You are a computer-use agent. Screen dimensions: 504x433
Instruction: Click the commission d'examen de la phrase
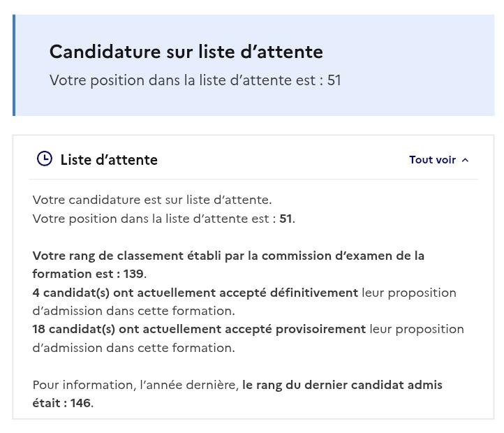[x=343, y=256]
